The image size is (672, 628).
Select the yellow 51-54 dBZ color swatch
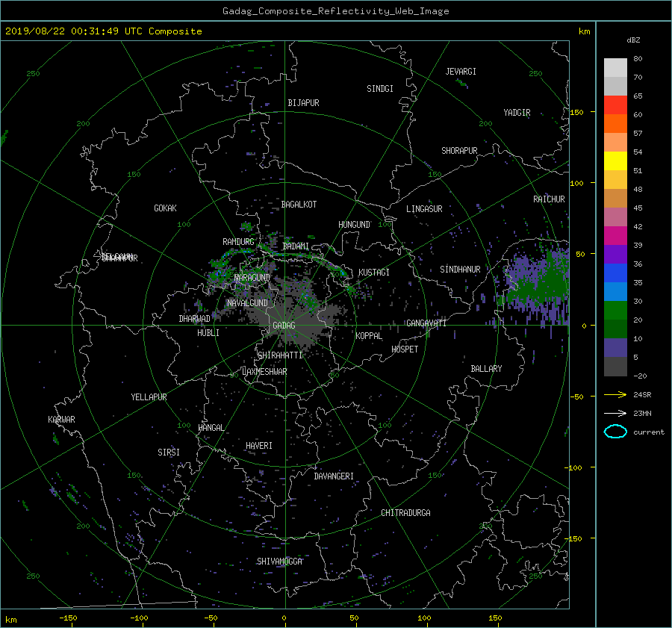[x=615, y=161]
